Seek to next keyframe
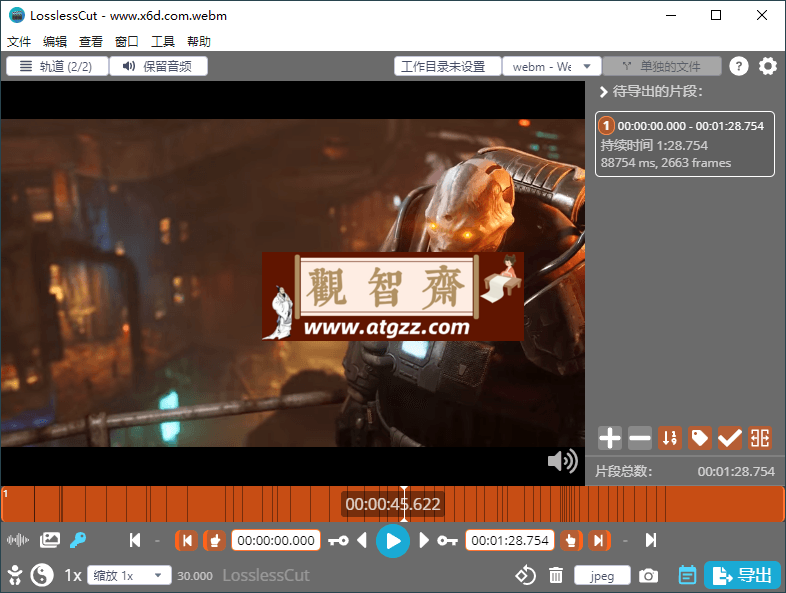786x593 pixels. pyautogui.click(x=447, y=540)
